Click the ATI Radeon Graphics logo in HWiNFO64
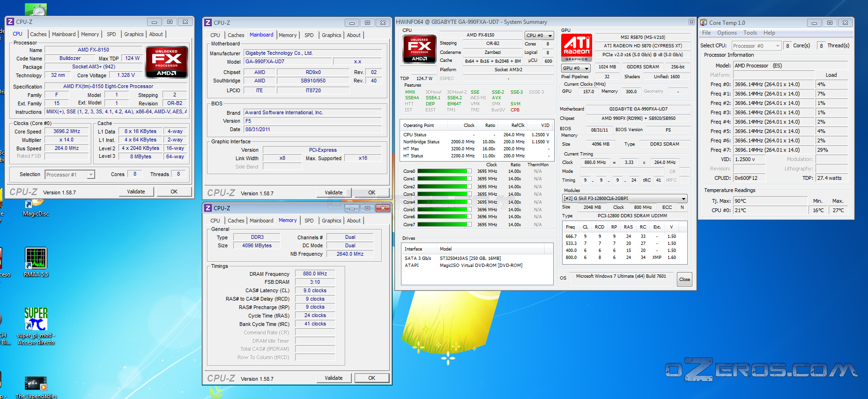This screenshot has height=399, width=868. (577, 48)
